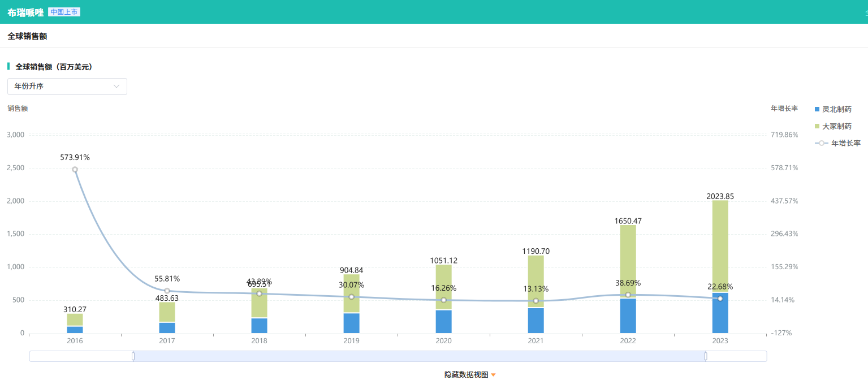
Task: Click the 中国上市 tag
Action: 64,12
